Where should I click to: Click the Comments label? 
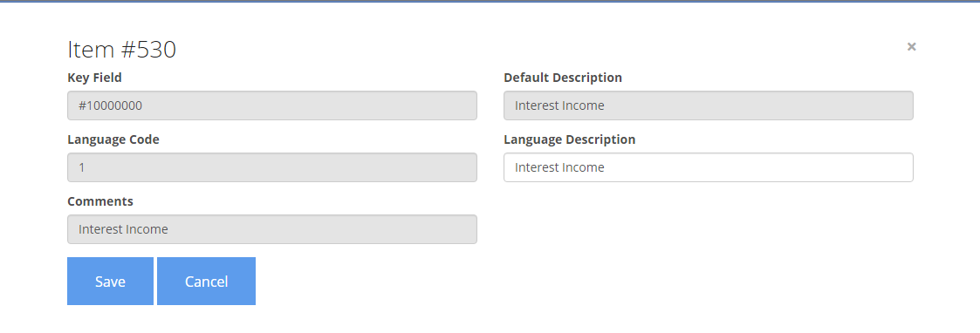coord(100,201)
